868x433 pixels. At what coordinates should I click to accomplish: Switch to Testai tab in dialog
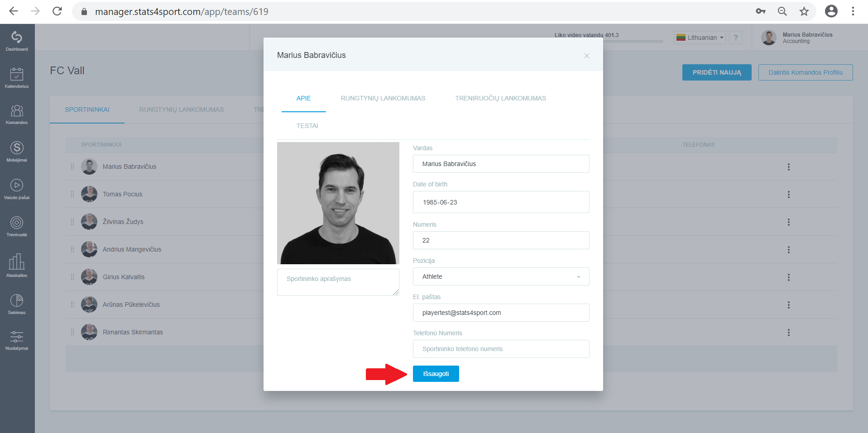(x=307, y=126)
